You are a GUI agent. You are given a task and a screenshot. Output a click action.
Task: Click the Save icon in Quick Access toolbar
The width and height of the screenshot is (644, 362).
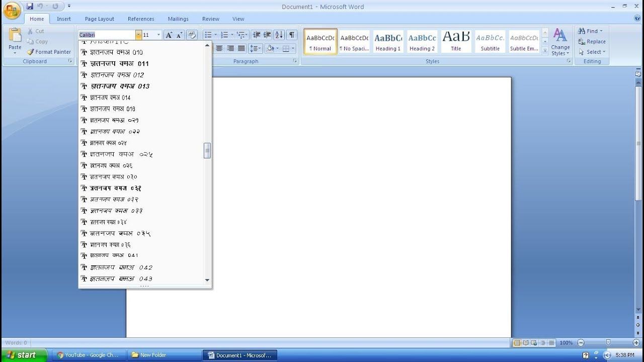(30, 6)
